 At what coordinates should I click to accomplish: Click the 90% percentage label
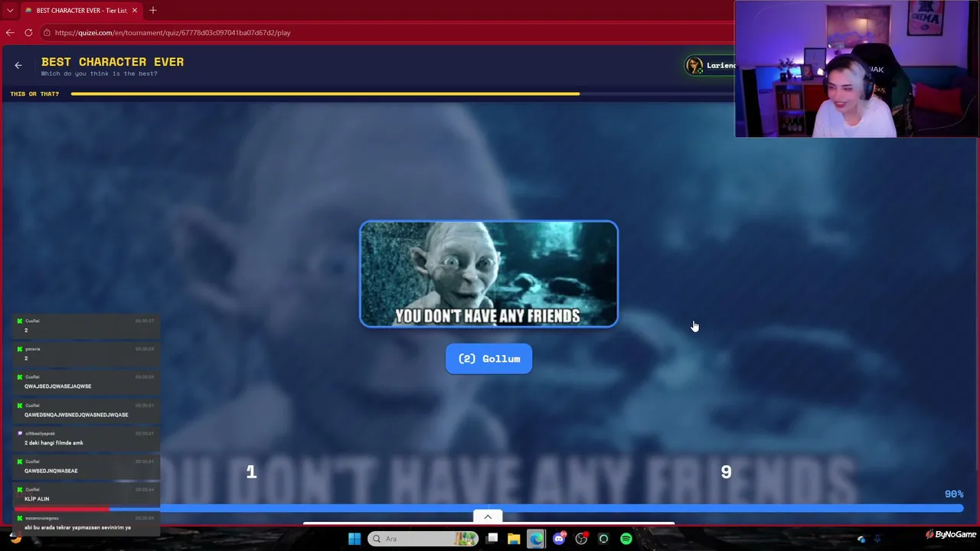[x=954, y=494]
